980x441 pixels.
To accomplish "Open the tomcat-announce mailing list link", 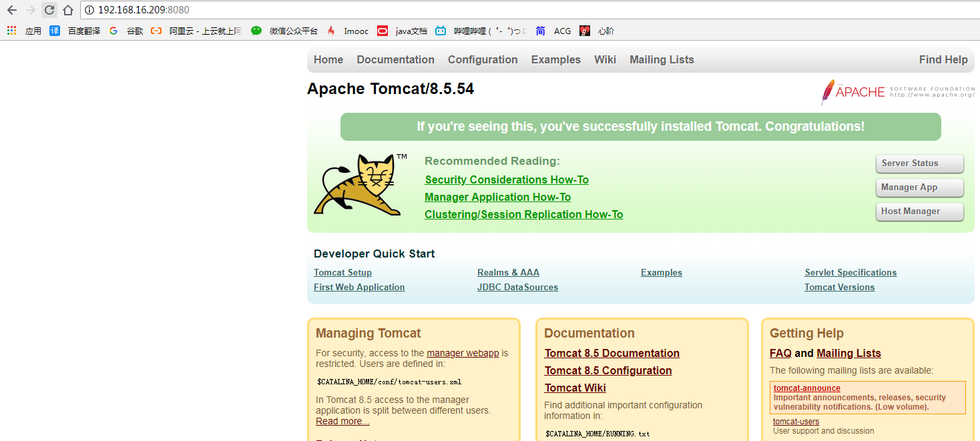I will coord(807,388).
